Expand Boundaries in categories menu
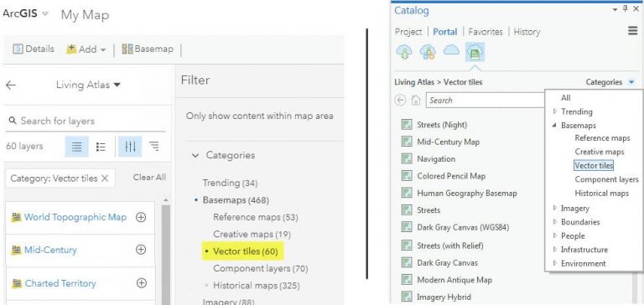644x305 pixels. click(555, 222)
